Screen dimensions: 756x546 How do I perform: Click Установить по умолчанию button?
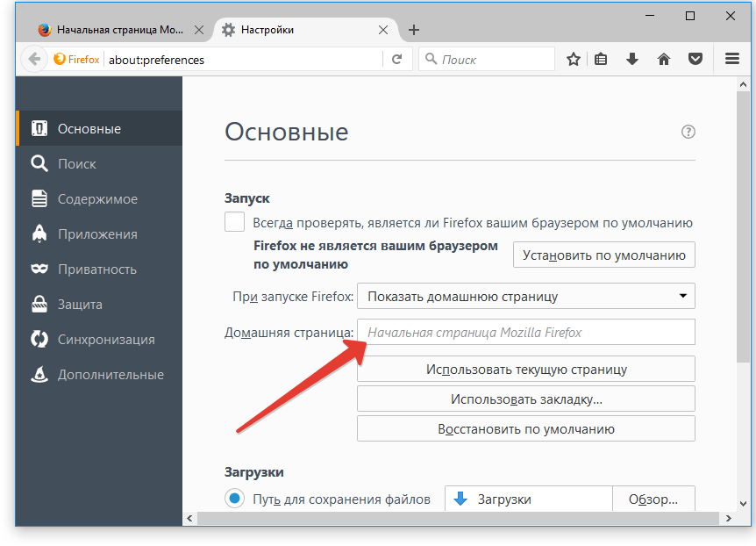[x=604, y=255]
